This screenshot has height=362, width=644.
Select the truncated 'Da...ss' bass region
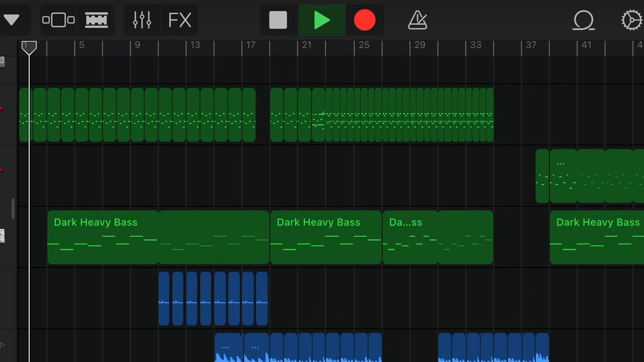[410, 237]
